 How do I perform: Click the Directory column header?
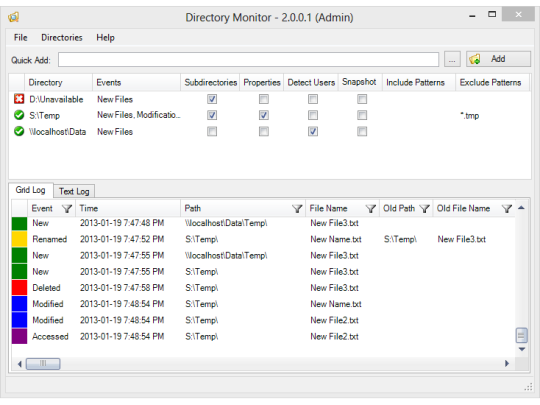58,82
